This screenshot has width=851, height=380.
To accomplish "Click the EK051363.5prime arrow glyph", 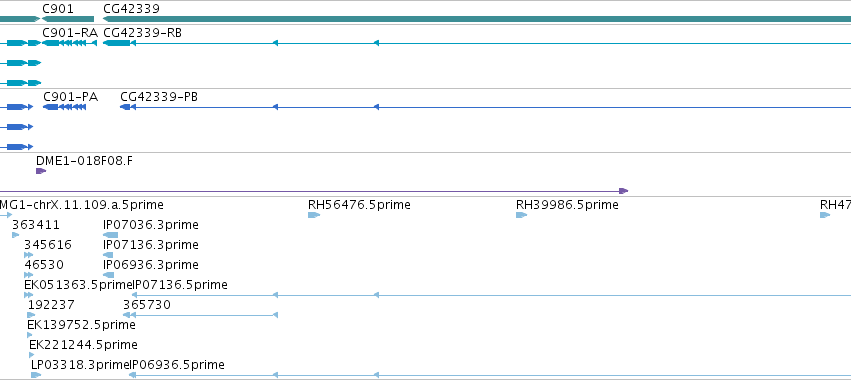I will (28, 295).
